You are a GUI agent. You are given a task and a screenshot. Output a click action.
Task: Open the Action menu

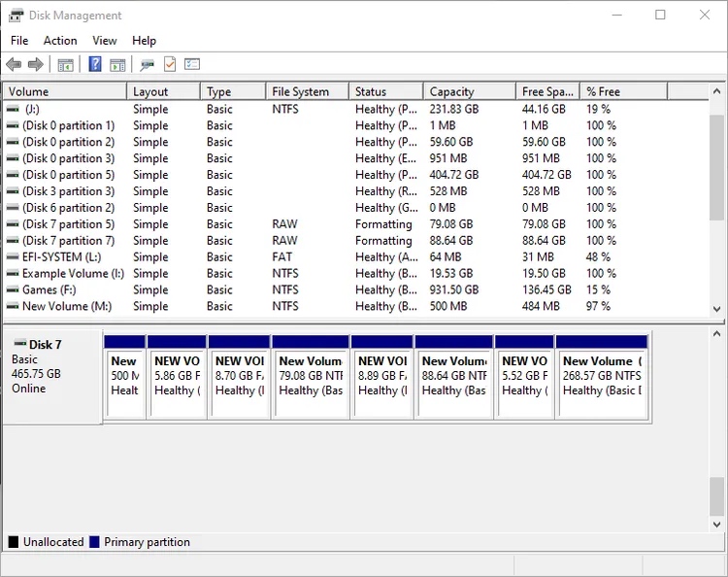pos(60,41)
